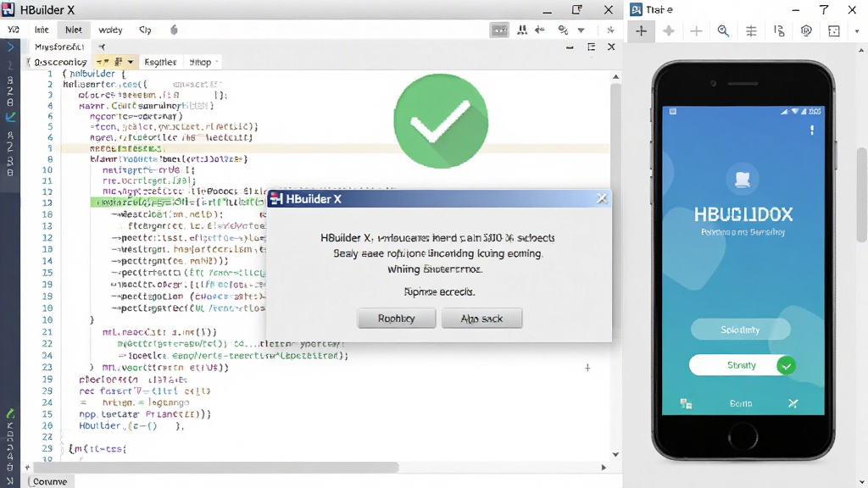Image resolution: width=868 pixels, height=488 pixels.
Task: Click the first breadcrumb item Qssceonicy
Action: (60, 62)
